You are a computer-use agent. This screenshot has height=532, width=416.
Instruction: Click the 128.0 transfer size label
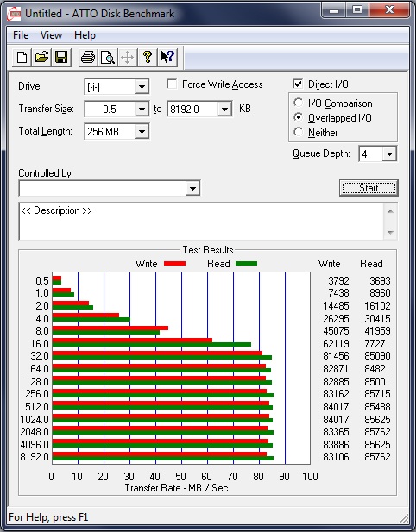click(x=37, y=382)
